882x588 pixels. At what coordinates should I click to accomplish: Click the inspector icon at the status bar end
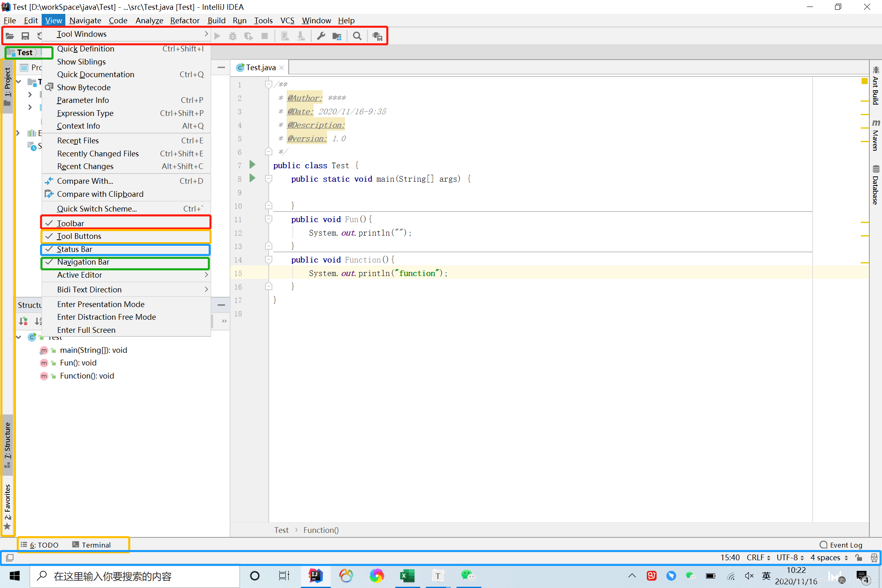pyautogui.click(x=874, y=557)
